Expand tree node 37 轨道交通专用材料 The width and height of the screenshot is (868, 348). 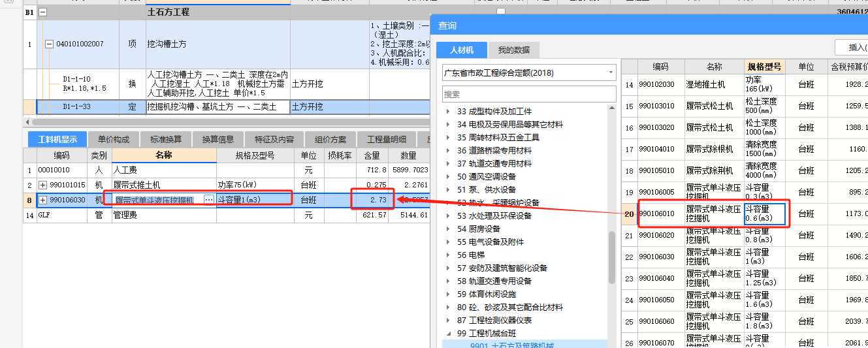[x=448, y=163]
